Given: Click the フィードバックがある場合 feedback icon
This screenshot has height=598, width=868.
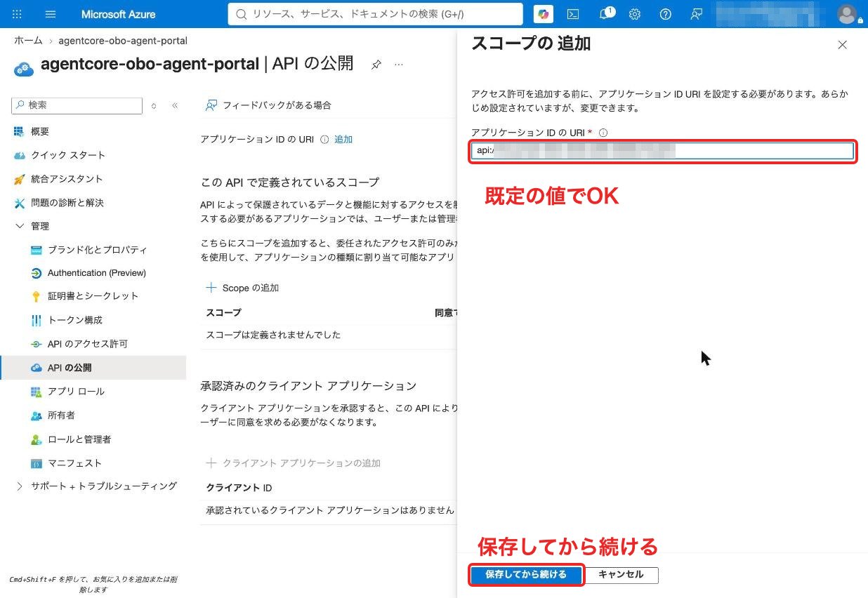Looking at the screenshot, I should [211, 105].
